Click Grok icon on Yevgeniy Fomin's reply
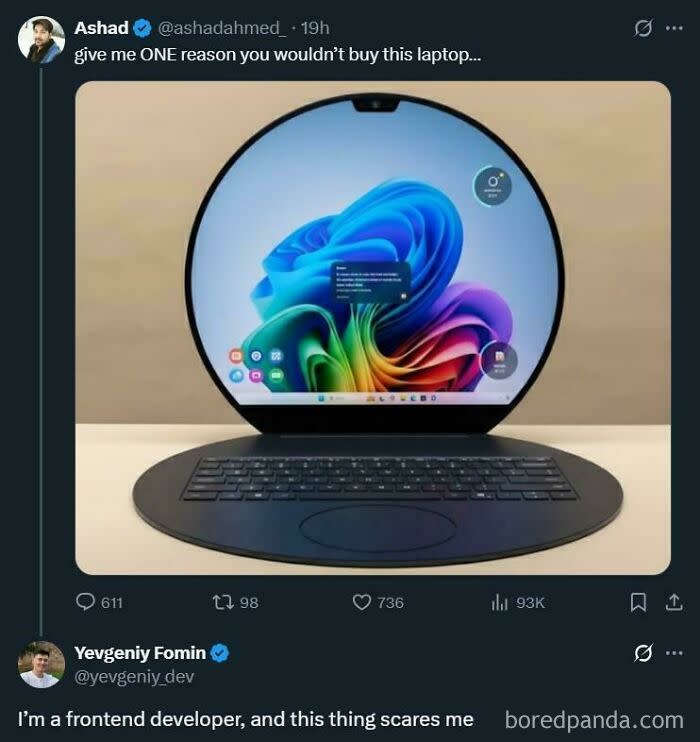The width and height of the screenshot is (700, 742). click(644, 653)
